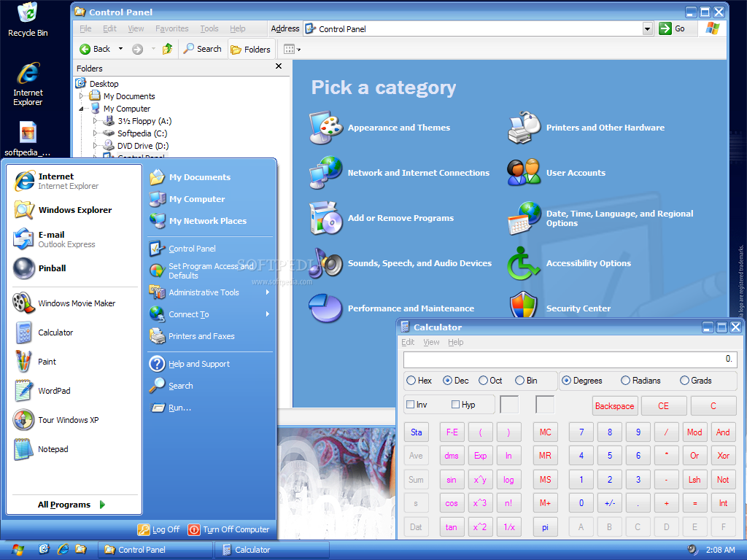This screenshot has height=560, width=747.
Task: Select Dec radio button in Calculator
Action: (447, 381)
